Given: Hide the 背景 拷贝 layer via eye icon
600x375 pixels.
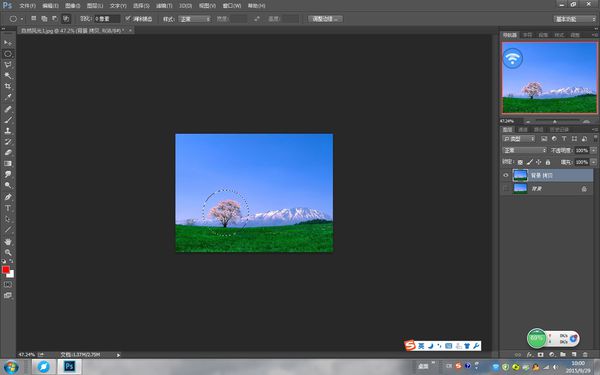Looking at the screenshot, I should (506, 175).
